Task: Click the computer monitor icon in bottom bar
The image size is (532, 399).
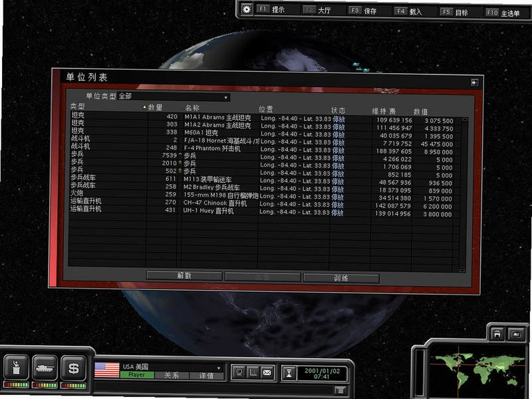Action: tap(239, 372)
